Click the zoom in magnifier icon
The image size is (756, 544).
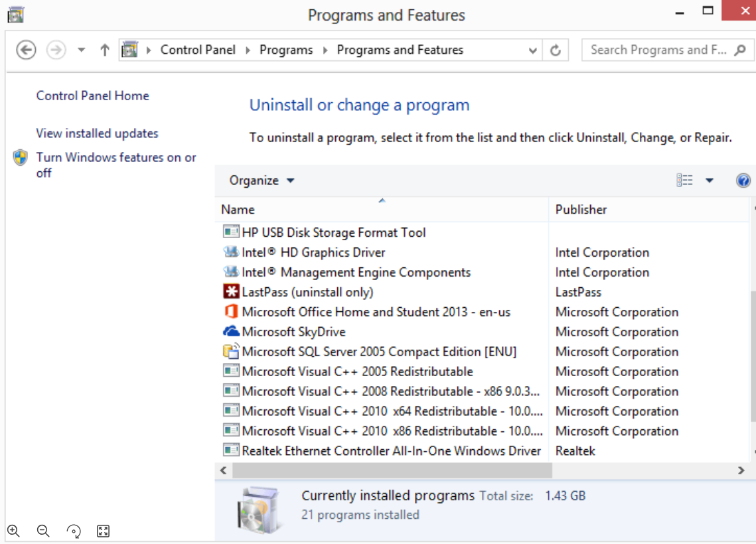pos(13,531)
